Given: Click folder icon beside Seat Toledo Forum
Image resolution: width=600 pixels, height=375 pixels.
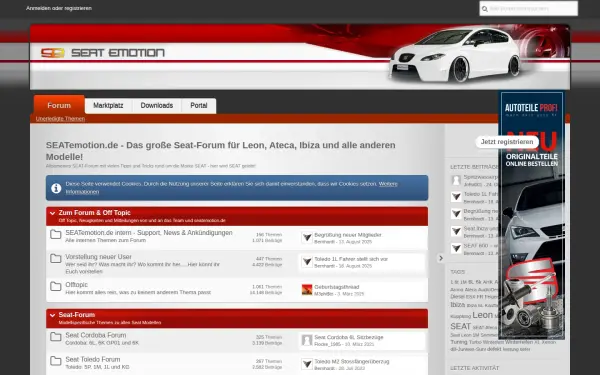Looking at the screenshot, I should 55,361.
